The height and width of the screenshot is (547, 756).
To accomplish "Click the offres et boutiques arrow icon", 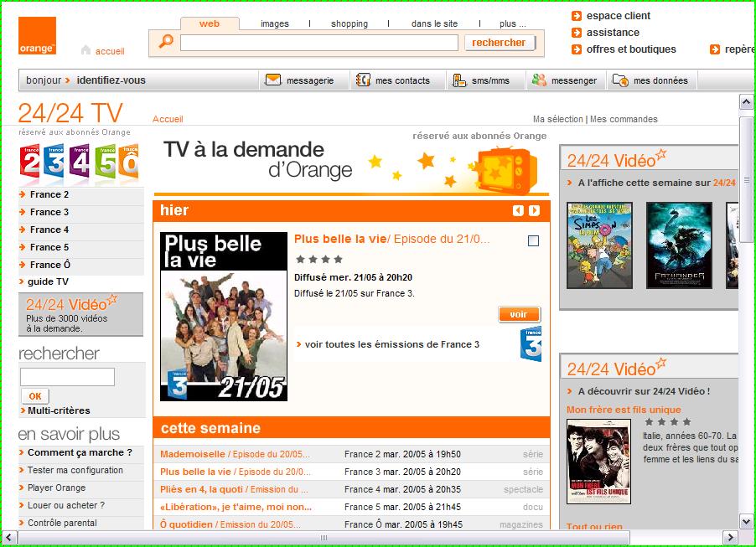I will pos(576,49).
